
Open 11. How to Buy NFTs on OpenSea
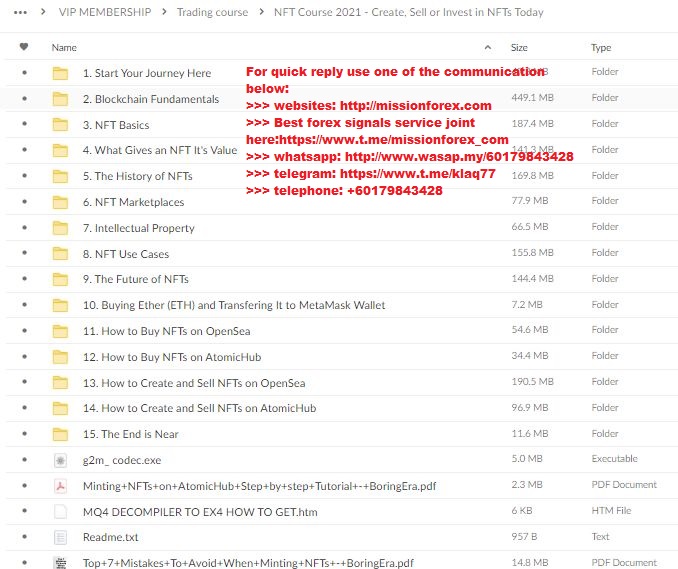coord(166,331)
